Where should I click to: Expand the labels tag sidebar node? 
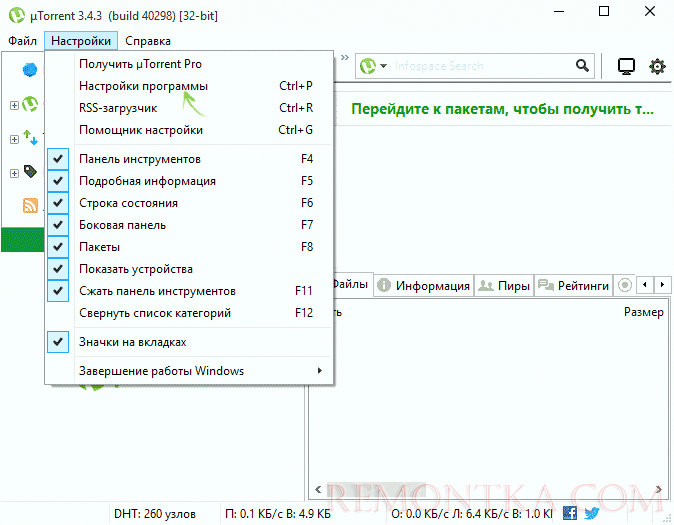click(x=14, y=173)
